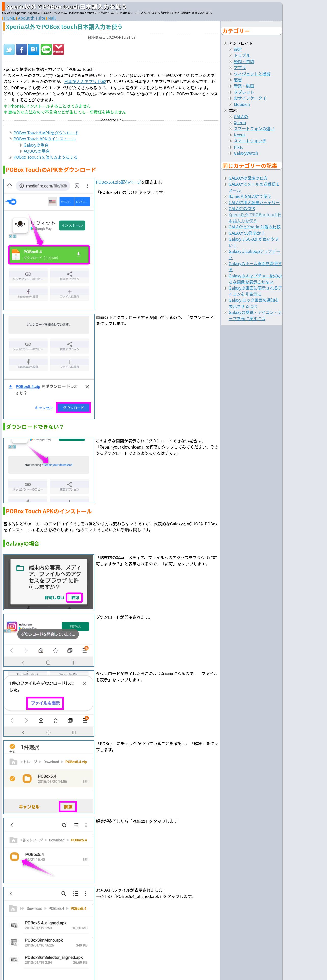Screen dimensions: 327x980
Task: Open the IIJmioをGALAXYで使う article
Action: (250, 196)
